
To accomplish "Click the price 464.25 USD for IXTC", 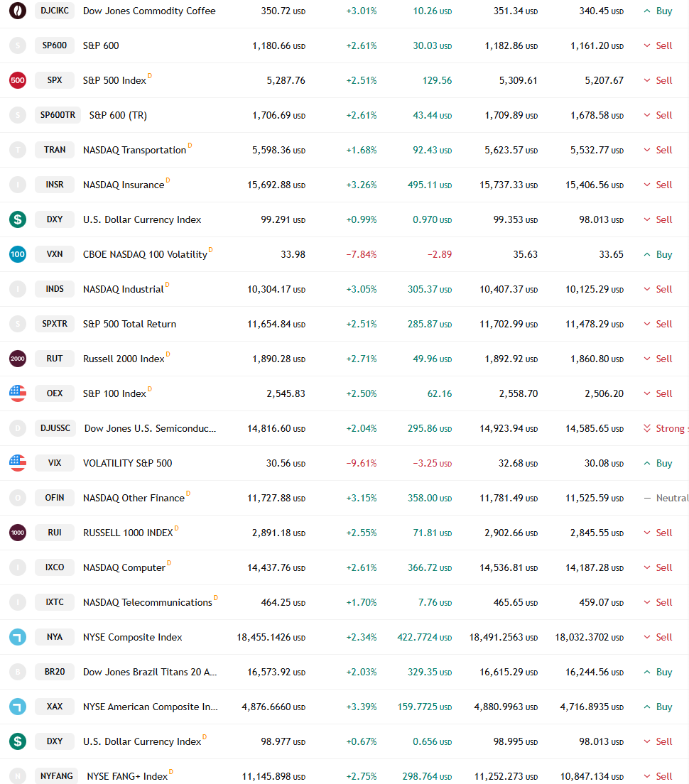I will tap(283, 602).
